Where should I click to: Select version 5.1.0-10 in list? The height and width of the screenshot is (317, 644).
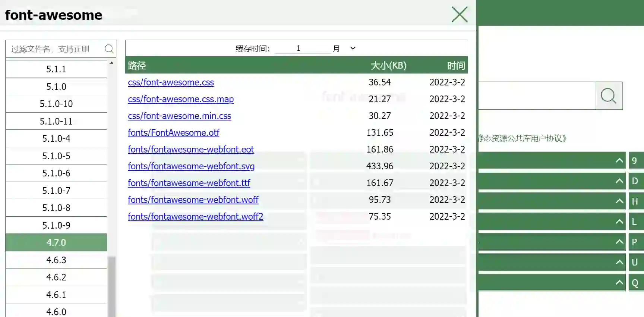point(56,104)
